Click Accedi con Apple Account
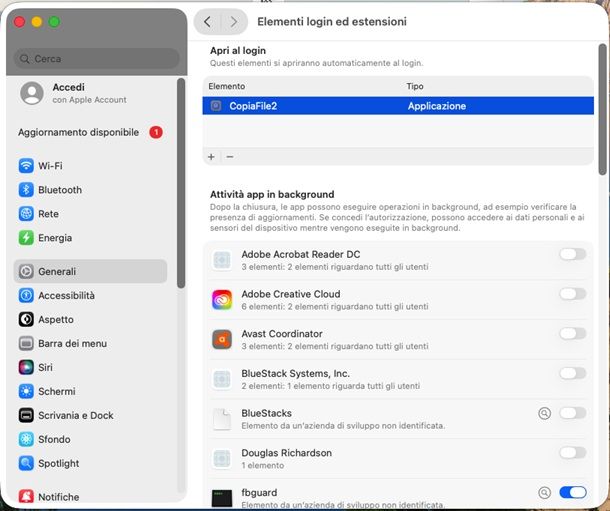This screenshot has width=610, height=511. click(x=89, y=93)
